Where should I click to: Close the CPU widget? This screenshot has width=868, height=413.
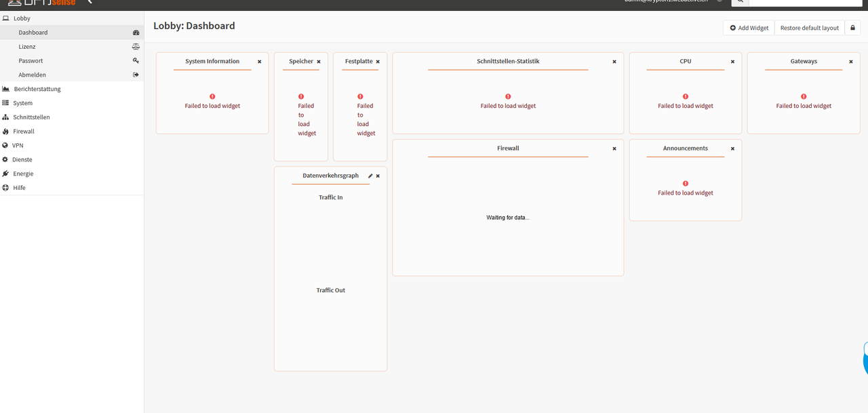pos(732,62)
